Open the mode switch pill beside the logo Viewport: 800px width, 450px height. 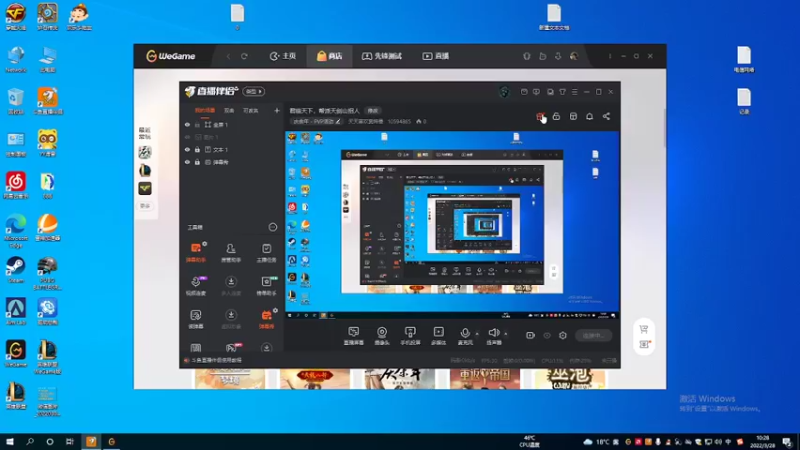[x=254, y=91]
